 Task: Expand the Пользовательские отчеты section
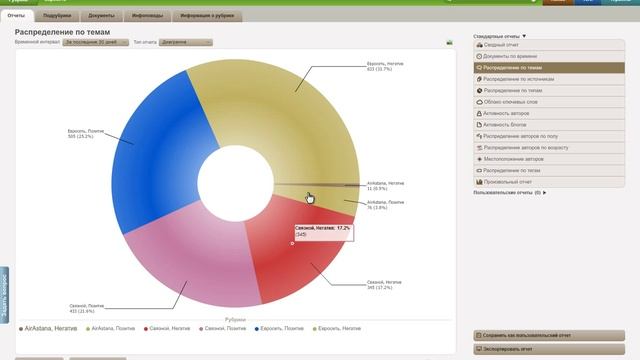510,192
